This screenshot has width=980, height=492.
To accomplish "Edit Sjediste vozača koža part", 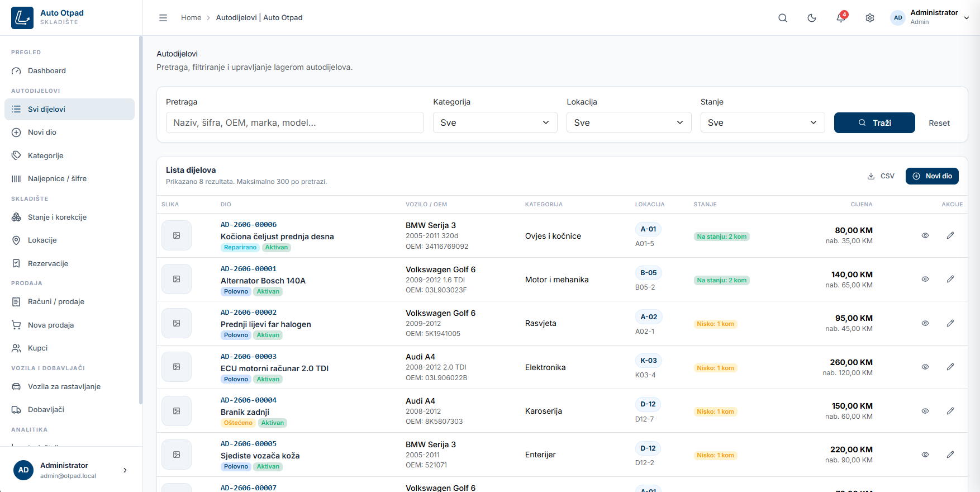I will [x=950, y=455].
